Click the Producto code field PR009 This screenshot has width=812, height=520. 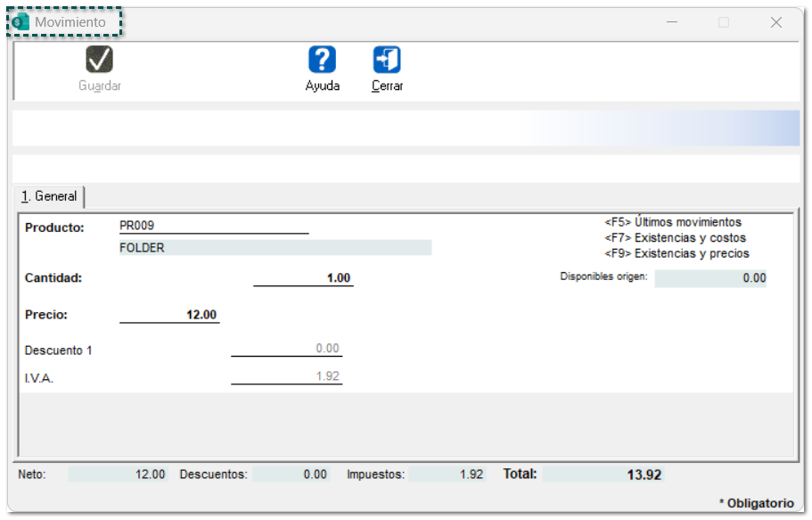coord(213,226)
